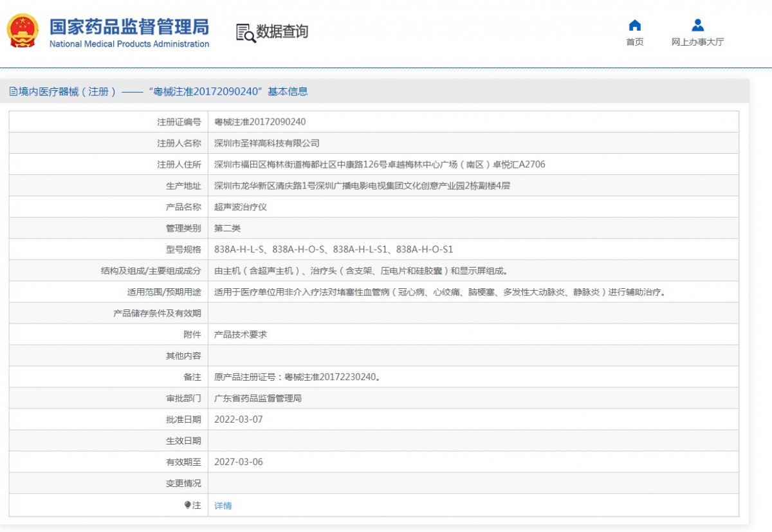This screenshot has width=772, height=532.
Task: Click the 产品储存条件及有效期 label
Action: pyautogui.click(x=157, y=313)
